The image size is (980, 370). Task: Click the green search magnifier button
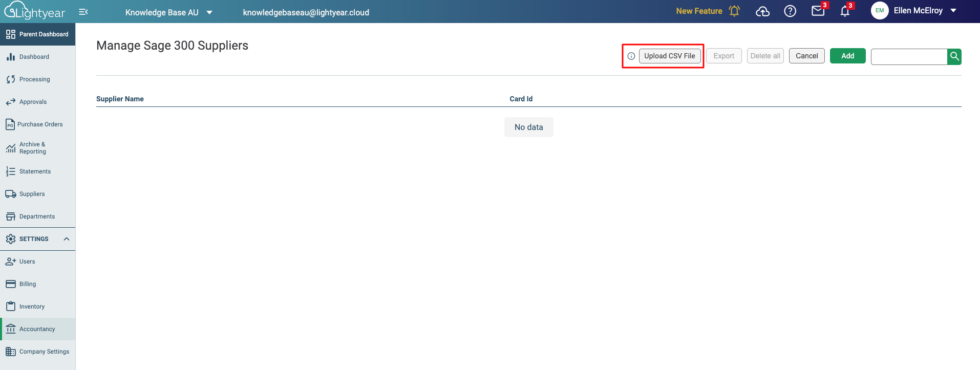(954, 56)
